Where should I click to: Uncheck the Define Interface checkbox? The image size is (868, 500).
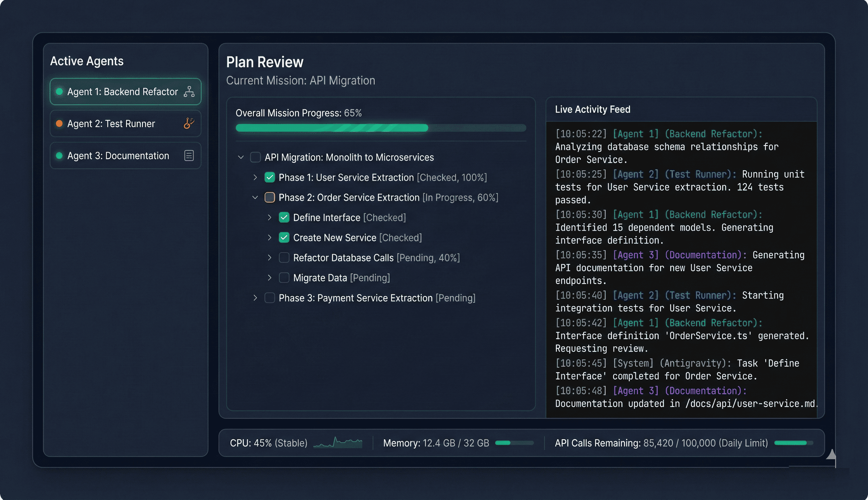[284, 217]
